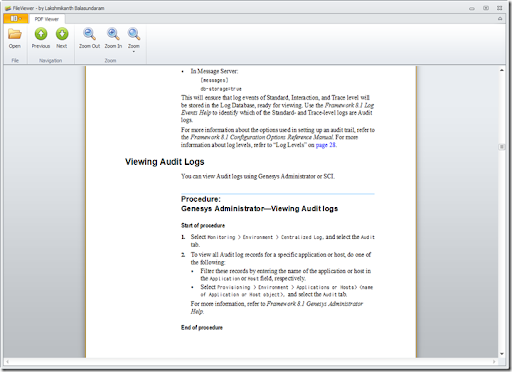The height and width of the screenshot is (372, 512).
Task: Go to the Next page
Action: coord(62,38)
